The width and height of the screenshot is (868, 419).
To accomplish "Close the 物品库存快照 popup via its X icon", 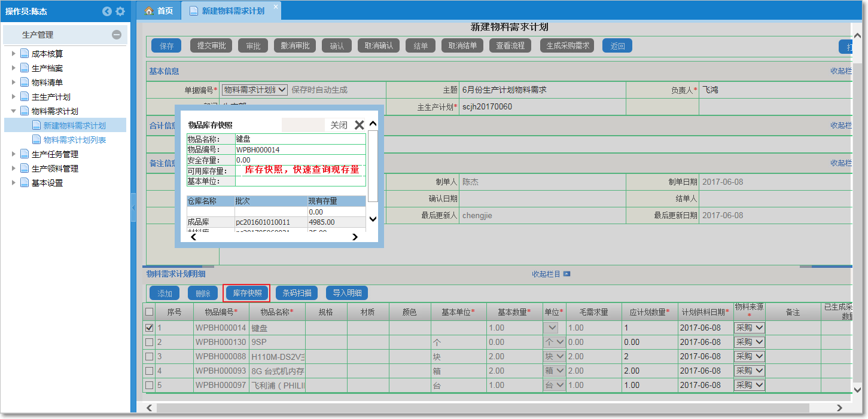I will point(359,125).
